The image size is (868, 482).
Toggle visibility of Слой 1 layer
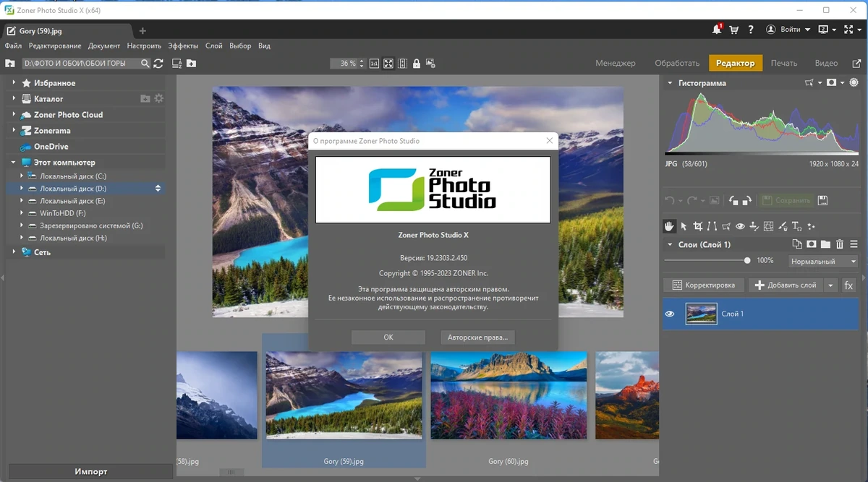pyautogui.click(x=670, y=314)
